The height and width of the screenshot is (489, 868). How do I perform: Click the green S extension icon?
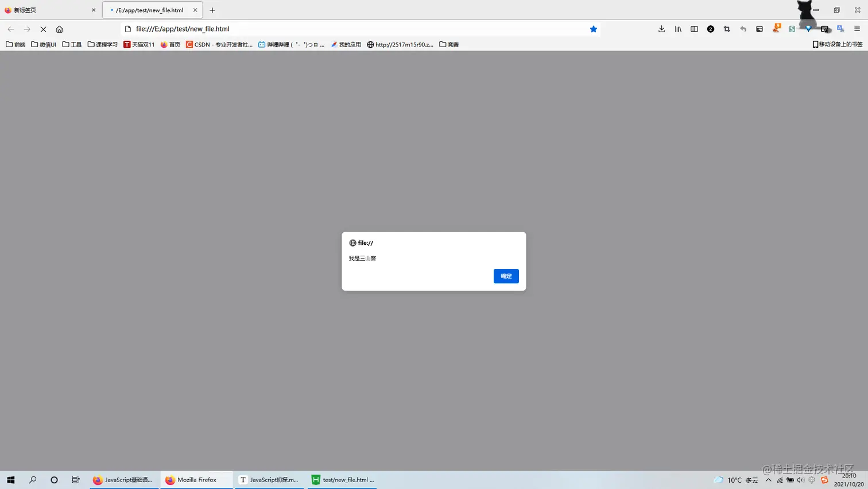[x=792, y=29]
